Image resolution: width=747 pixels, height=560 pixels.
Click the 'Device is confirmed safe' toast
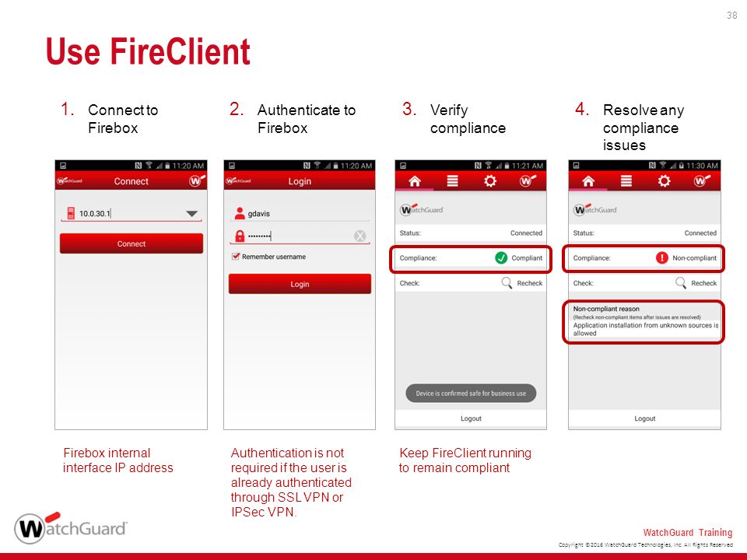(x=471, y=394)
